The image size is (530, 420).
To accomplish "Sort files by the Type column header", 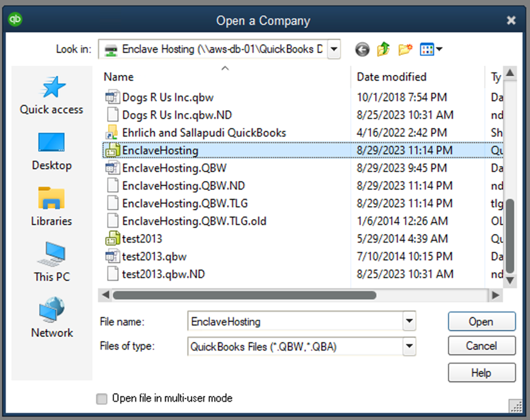I will [495, 77].
